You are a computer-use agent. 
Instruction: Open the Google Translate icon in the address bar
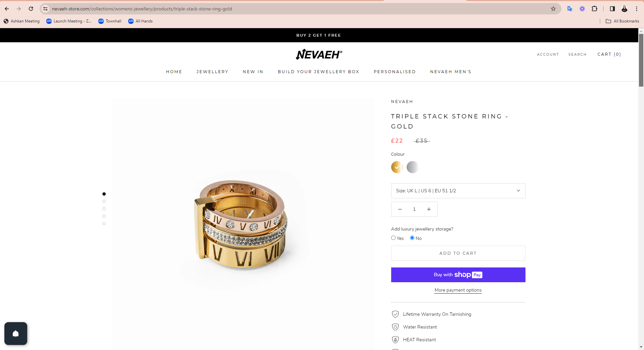(570, 9)
